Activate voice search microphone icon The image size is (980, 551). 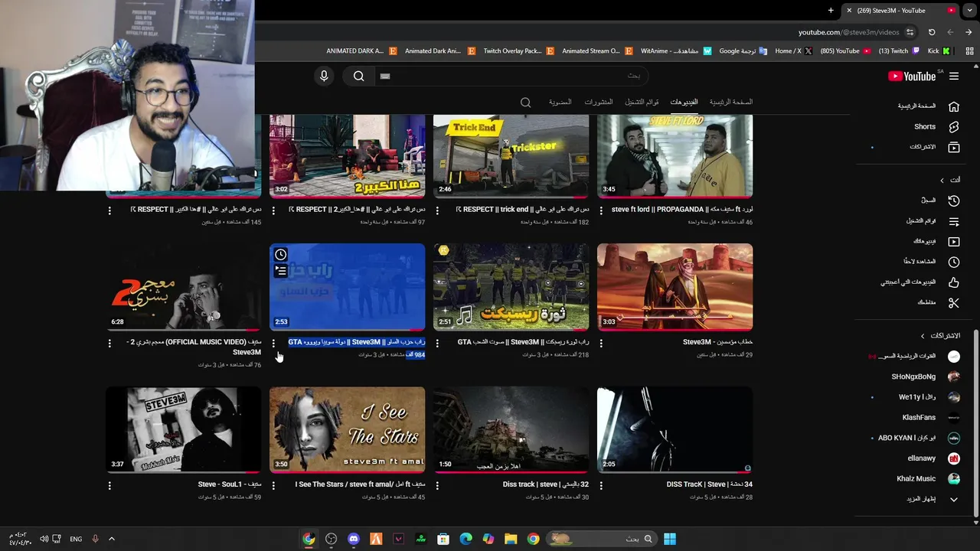324,76
